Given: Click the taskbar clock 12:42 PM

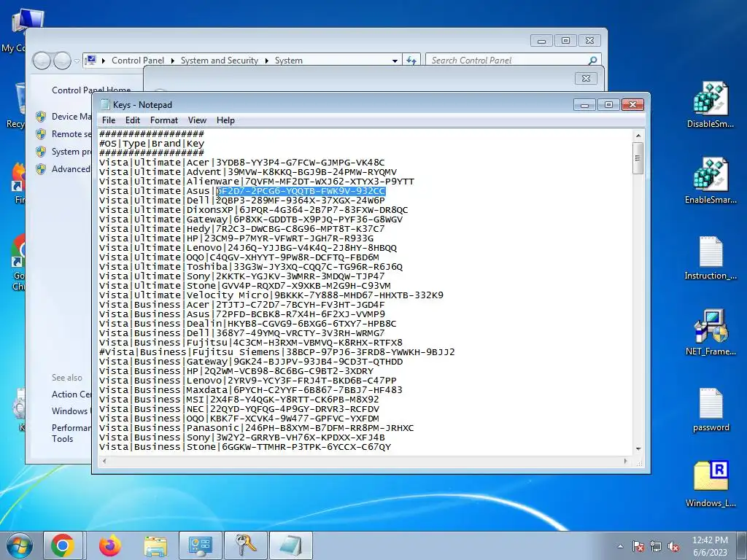Looking at the screenshot, I should [710, 540].
